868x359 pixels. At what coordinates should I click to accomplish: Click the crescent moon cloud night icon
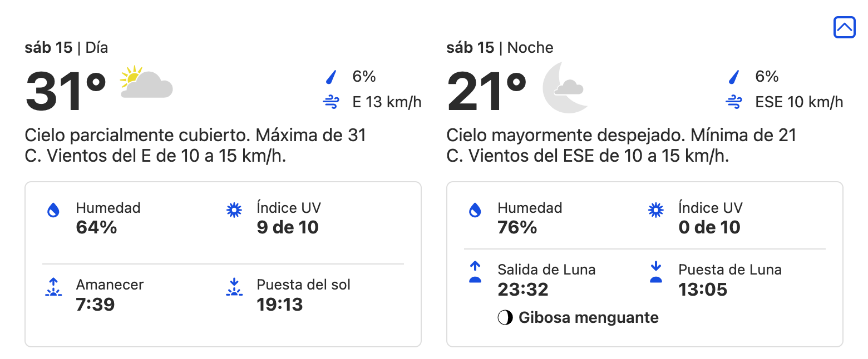coord(565,87)
